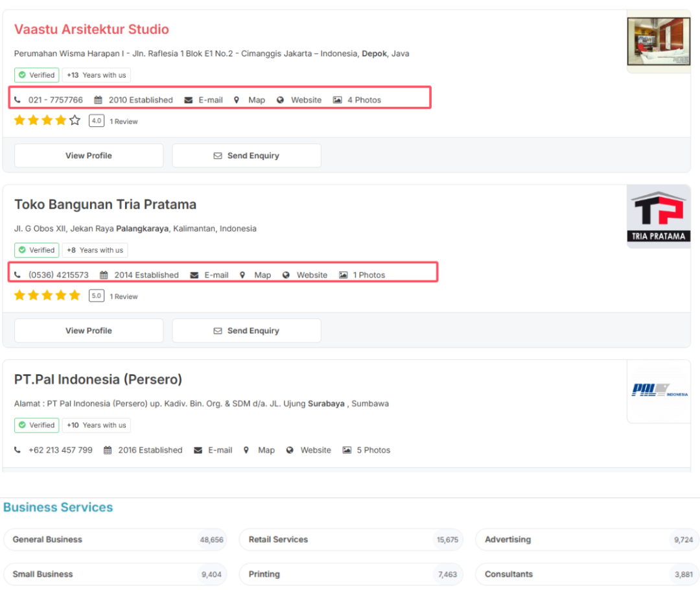Click the envelope icon in PT.Pal Indonesia row
The height and width of the screenshot is (590, 700).
(198, 450)
